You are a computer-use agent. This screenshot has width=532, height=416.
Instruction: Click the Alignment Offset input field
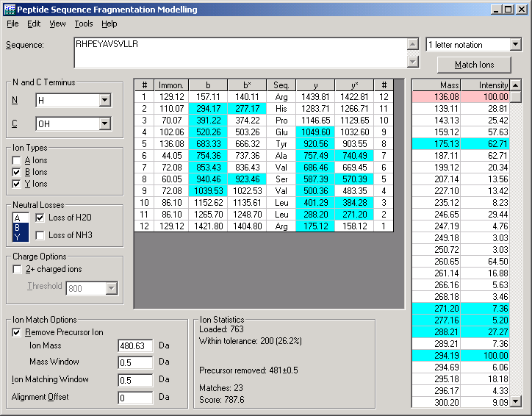coord(135,398)
